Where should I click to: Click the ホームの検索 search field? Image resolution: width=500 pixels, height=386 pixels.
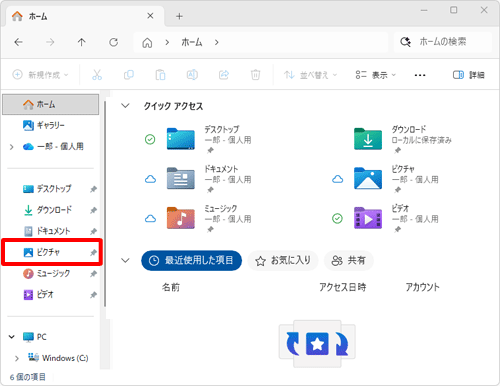click(443, 42)
